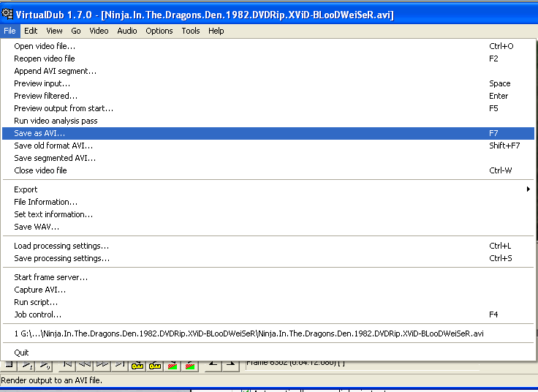Close the open File menu
This screenshot has height=392, width=538.
pos(10,31)
